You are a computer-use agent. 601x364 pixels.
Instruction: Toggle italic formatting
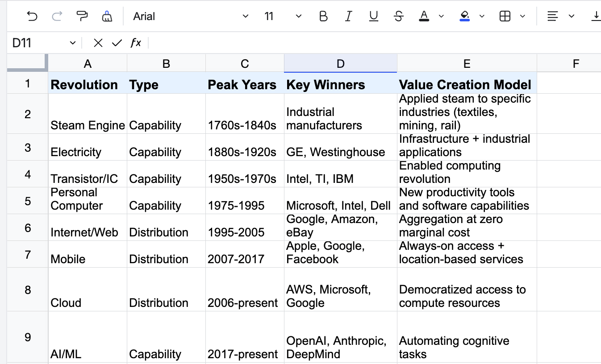[348, 17]
